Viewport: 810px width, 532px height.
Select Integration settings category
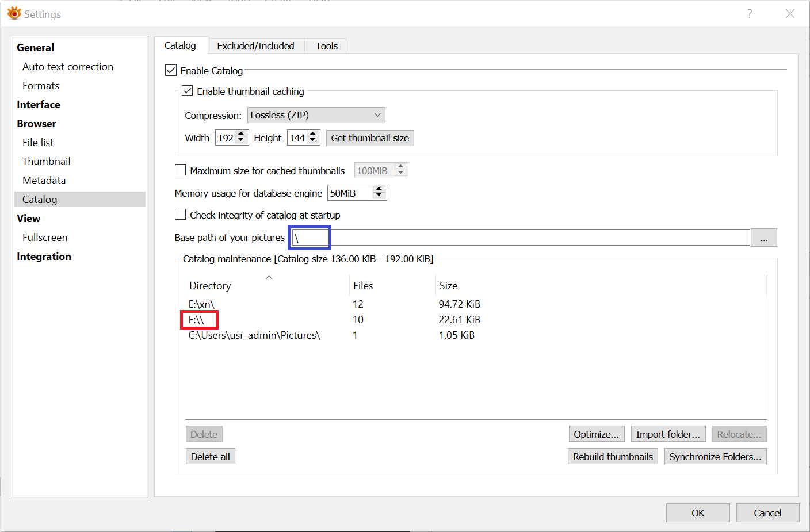[x=44, y=257]
